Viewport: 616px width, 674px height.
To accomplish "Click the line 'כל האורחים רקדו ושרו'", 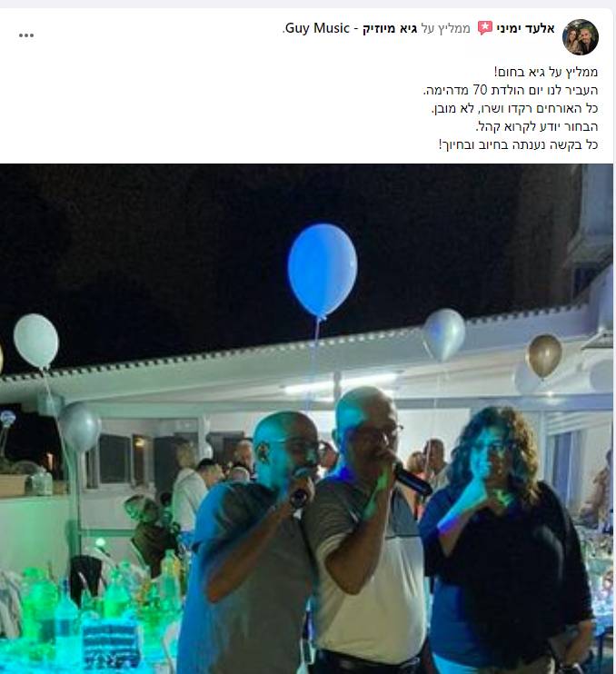I will pyautogui.click(x=514, y=108).
